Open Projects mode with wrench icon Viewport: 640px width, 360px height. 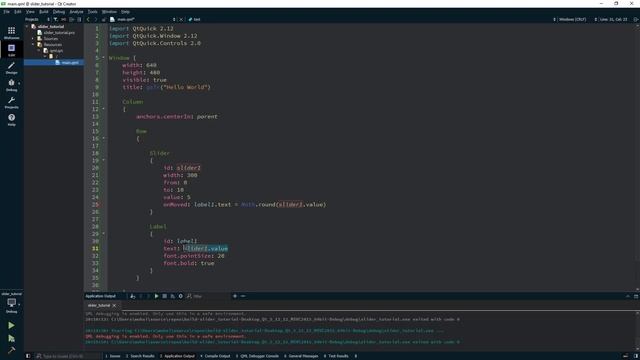11,102
